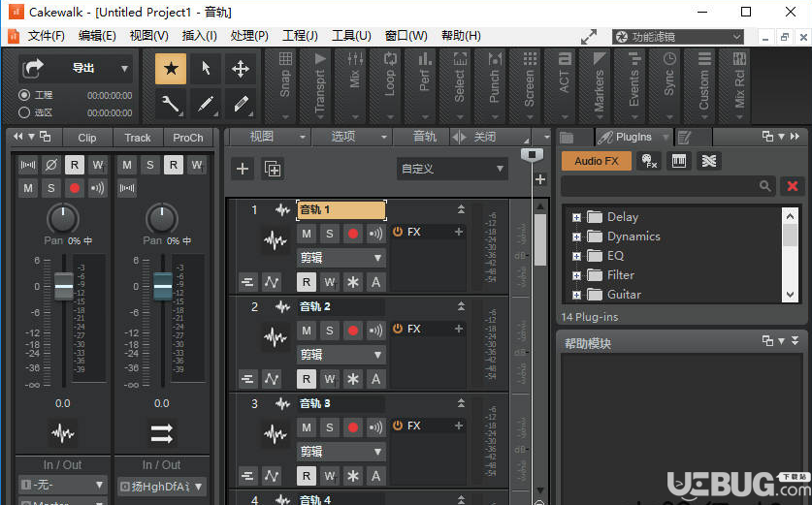The image size is (812, 505).
Task: Expand the Guitar plugin folder
Action: point(576,295)
